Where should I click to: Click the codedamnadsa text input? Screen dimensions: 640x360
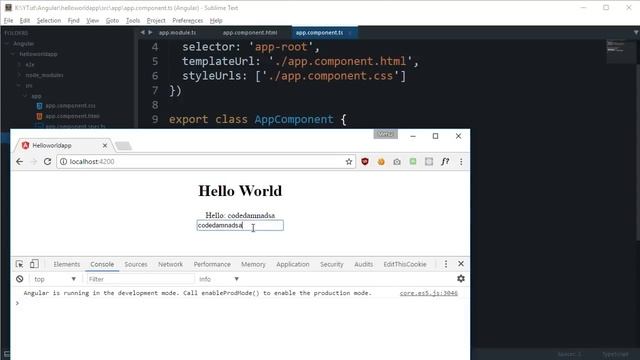(x=240, y=225)
